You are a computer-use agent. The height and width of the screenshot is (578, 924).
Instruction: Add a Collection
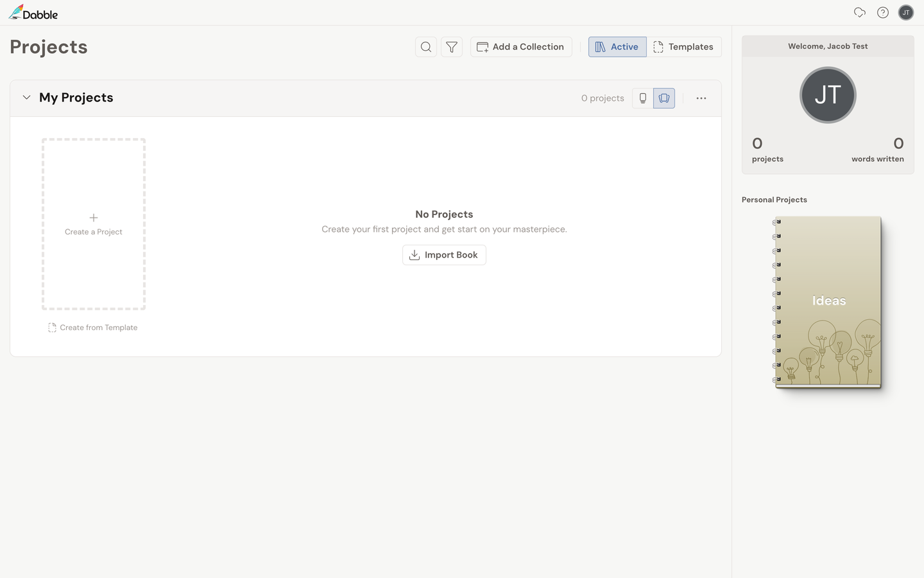pos(521,47)
